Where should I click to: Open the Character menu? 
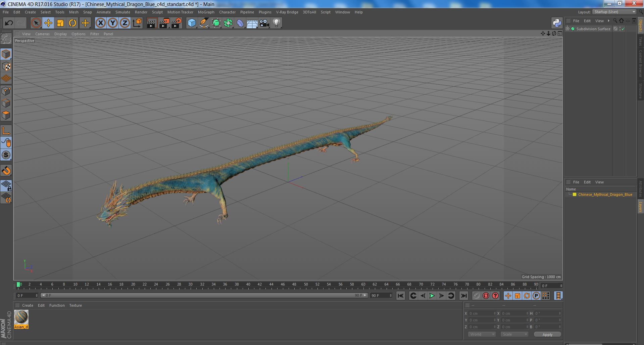click(227, 12)
